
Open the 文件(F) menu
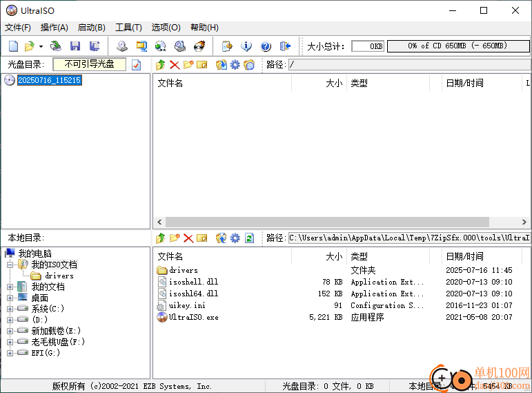tap(18, 28)
